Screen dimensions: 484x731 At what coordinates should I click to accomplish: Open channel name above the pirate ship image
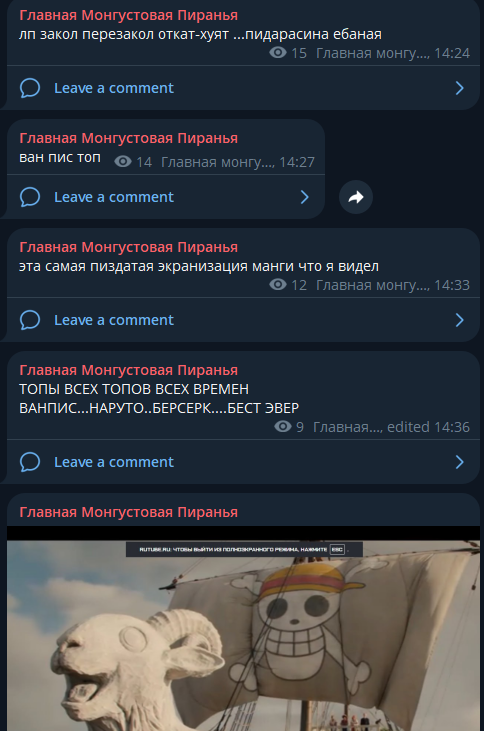point(129,512)
